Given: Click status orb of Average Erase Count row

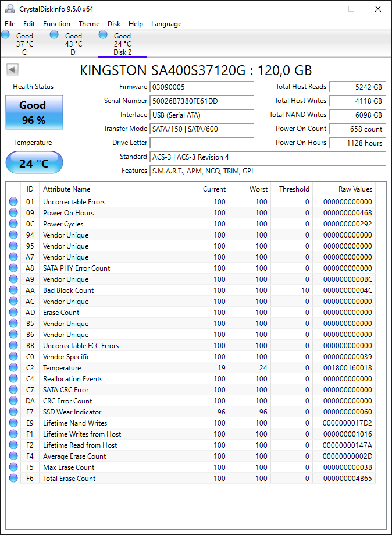Looking at the screenshot, I should click(x=13, y=456).
